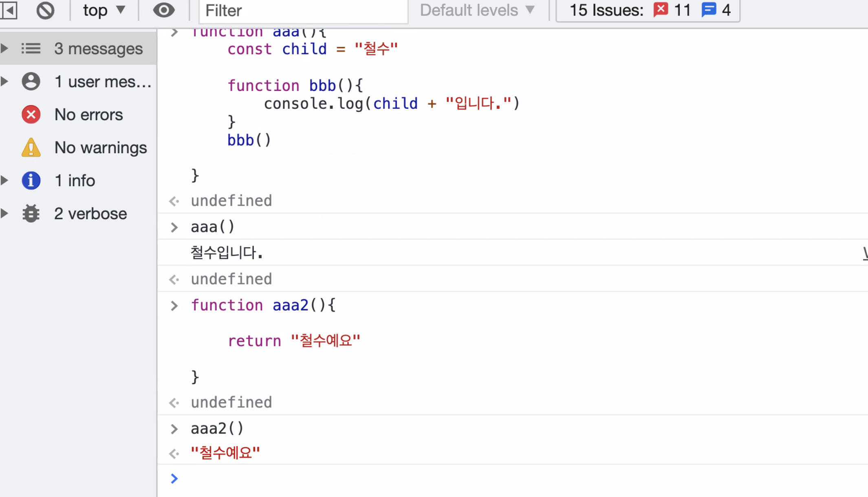The height and width of the screenshot is (497, 868).
Task: Click the source link beside 철수입니다 log
Action: point(865,253)
